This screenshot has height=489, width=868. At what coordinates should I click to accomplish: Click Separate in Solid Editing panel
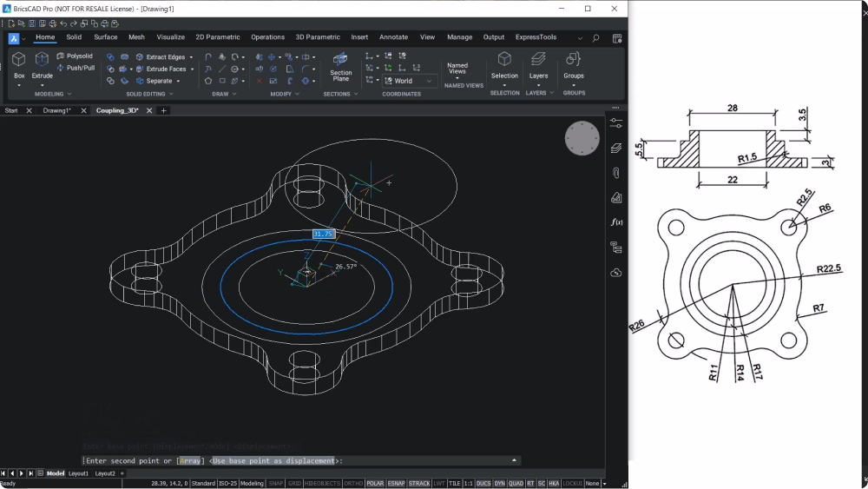(159, 81)
